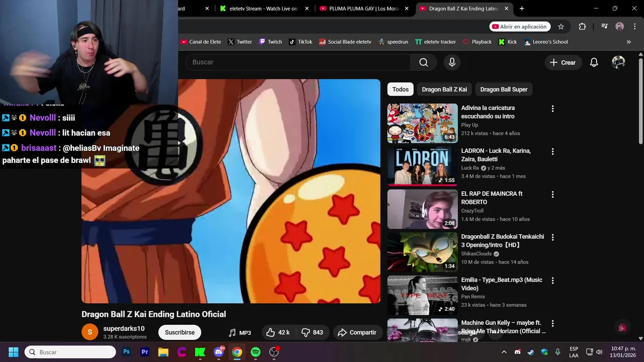Show hidden system tray icons chevron
644x362 pixels.
[x=505, y=352]
